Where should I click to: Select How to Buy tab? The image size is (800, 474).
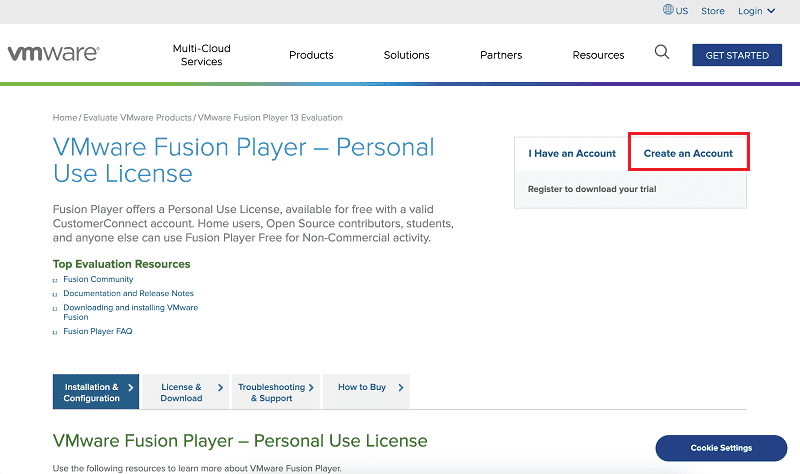pyautogui.click(x=366, y=392)
